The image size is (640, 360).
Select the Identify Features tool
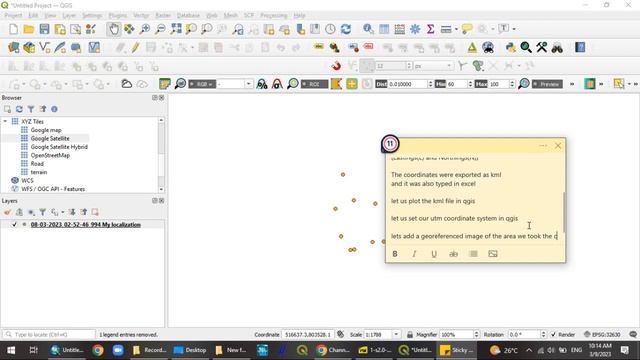pyautogui.click(x=368, y=29)
